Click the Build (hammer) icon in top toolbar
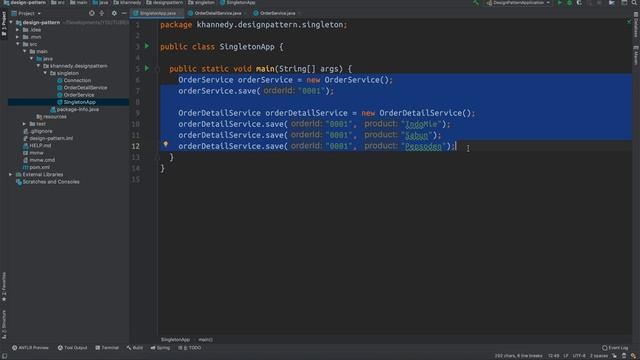640x360 pixels. (x=476, y=3)
